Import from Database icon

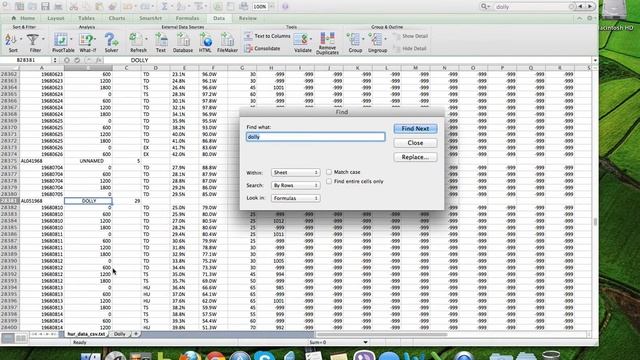183,40
